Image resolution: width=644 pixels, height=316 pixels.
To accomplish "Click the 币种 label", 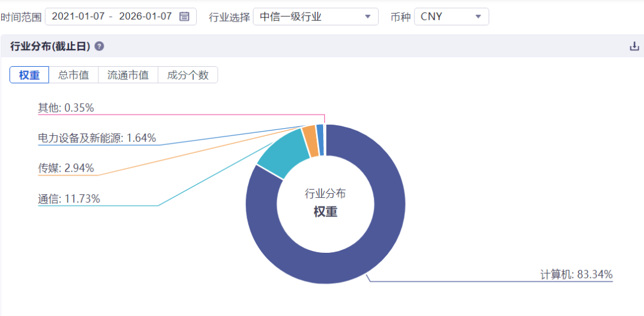I will point(401,17).
